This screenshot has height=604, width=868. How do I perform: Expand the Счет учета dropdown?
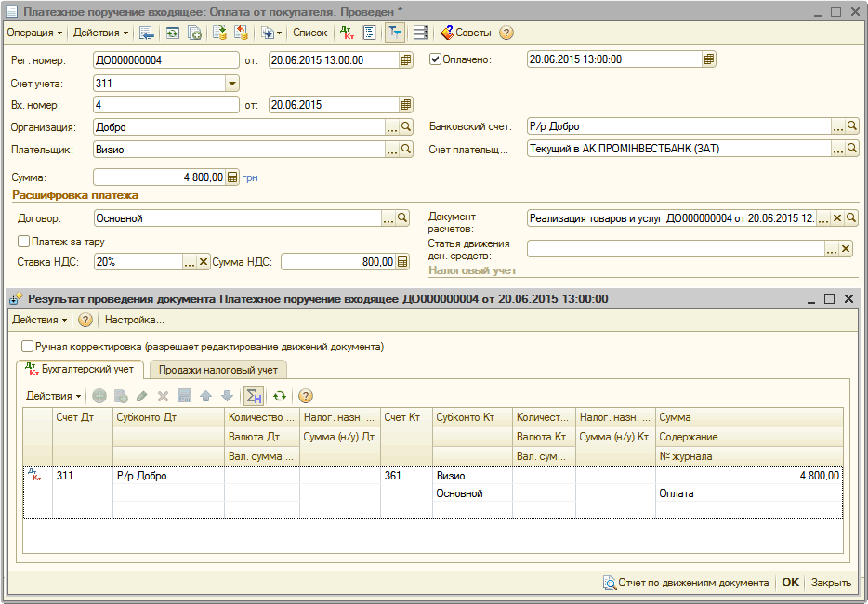click(x=232, y=84)
